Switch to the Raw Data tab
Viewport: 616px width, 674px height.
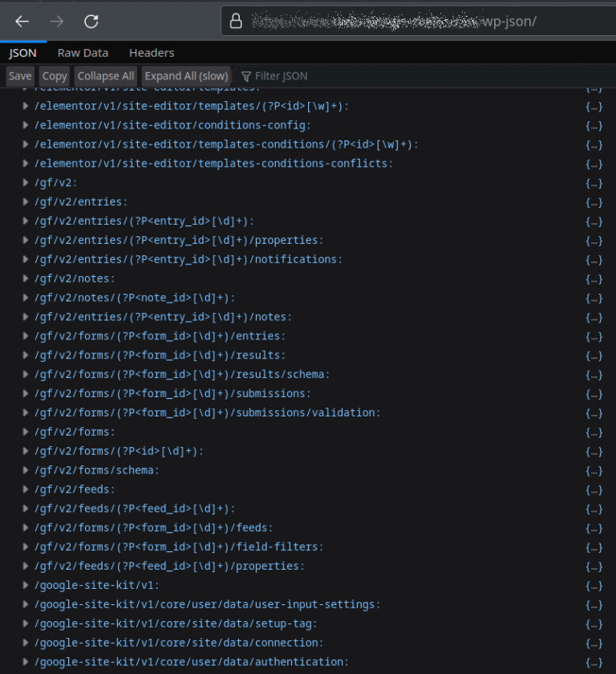83,52
